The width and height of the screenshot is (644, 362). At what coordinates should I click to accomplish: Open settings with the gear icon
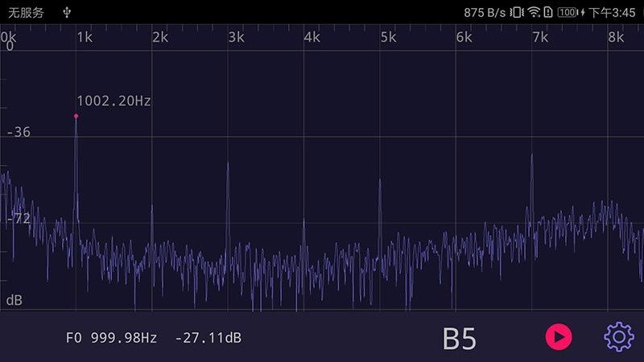click(618, 336)
